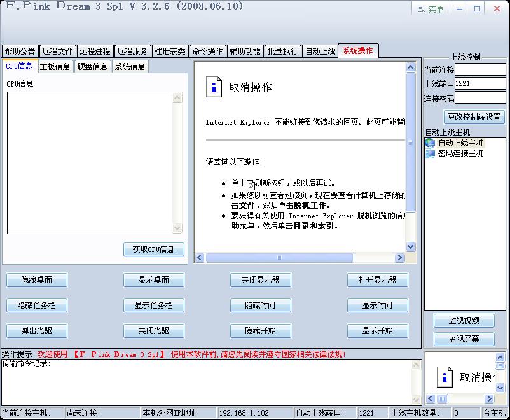This screenshot has width=510, height=420.
Task: Click the 关闭光驱 button
Action: [x=154, y=331]
